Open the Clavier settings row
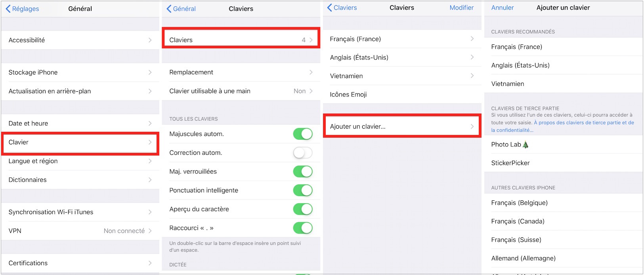 coord(80,142)
